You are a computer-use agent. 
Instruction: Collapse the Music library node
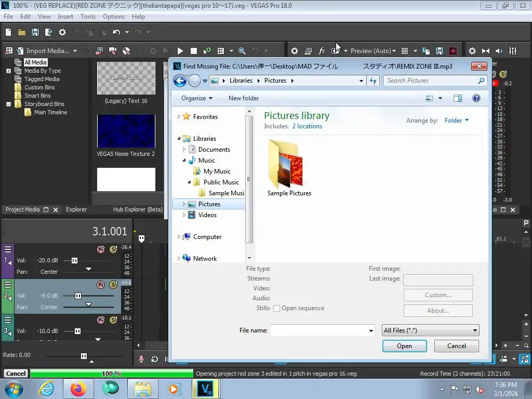point(184,161)
